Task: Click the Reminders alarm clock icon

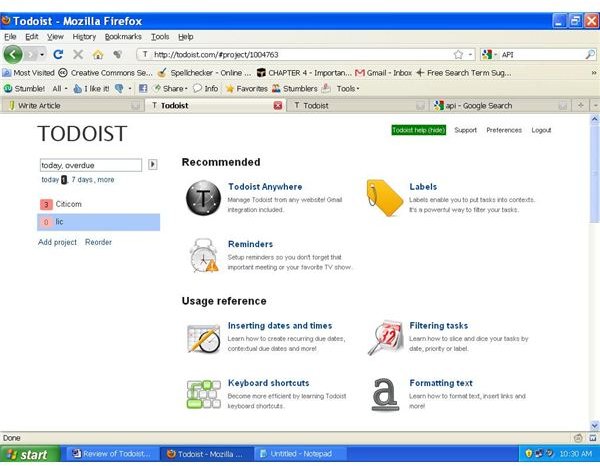Action: (204, 255)
